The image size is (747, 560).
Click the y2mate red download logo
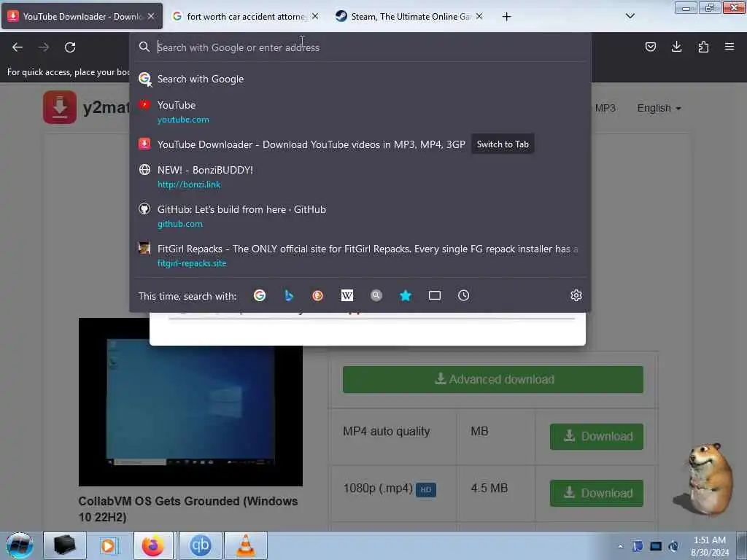pyautogui.click(x=60, y=107)
